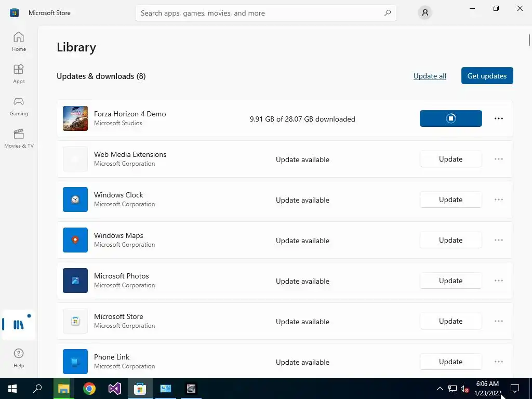Open network status tray icon
This screenshot has height=399, width=532.
(x=453, y=389)
